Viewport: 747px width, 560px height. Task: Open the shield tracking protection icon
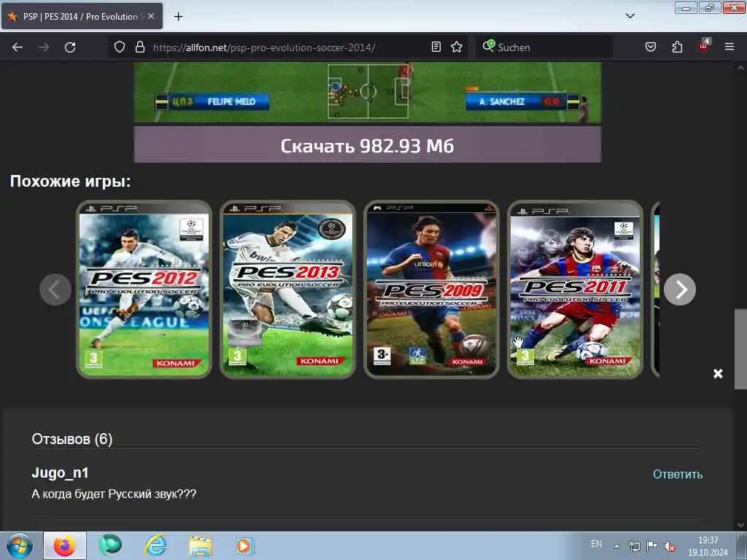(120, 47)
